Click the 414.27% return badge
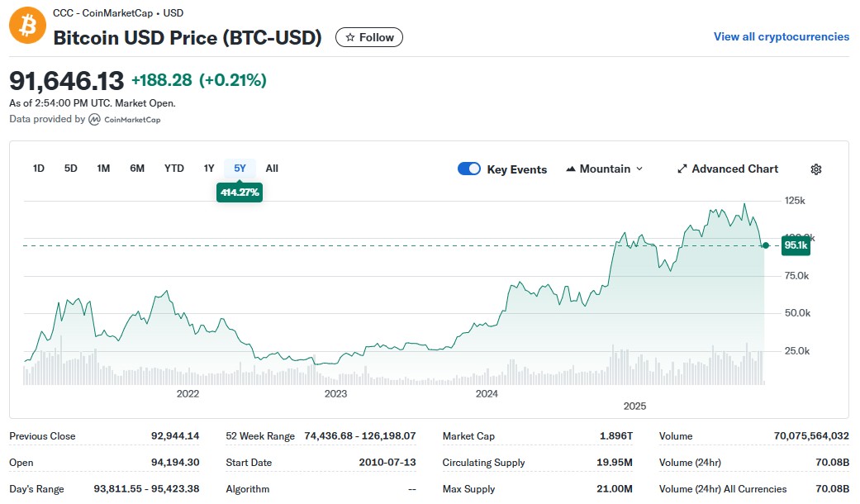This screenshot has height=504, width=860. point(240,193)
